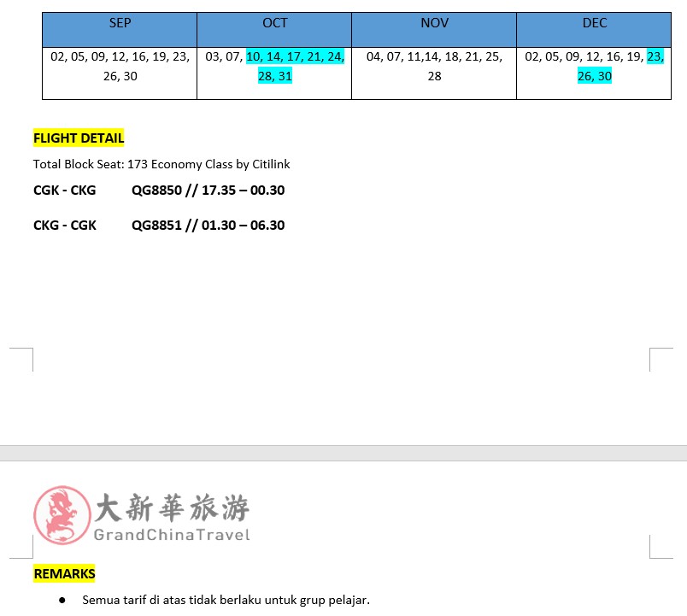Click flight number QG8851 text
The height and width of the screenshot is (616, 687).
pos(155,226)
